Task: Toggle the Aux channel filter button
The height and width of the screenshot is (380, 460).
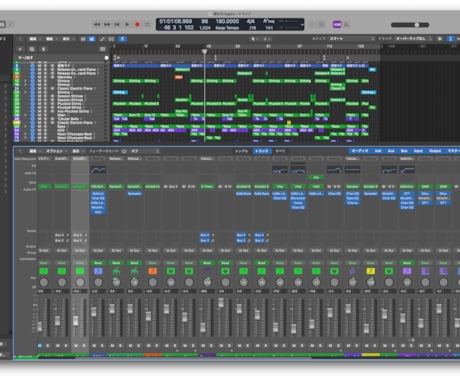Action: coord(391,151)
